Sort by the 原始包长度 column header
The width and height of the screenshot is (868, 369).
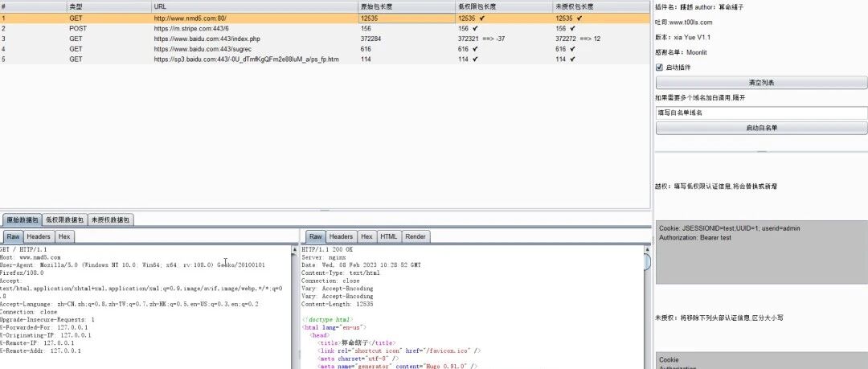tap(406, 6)
